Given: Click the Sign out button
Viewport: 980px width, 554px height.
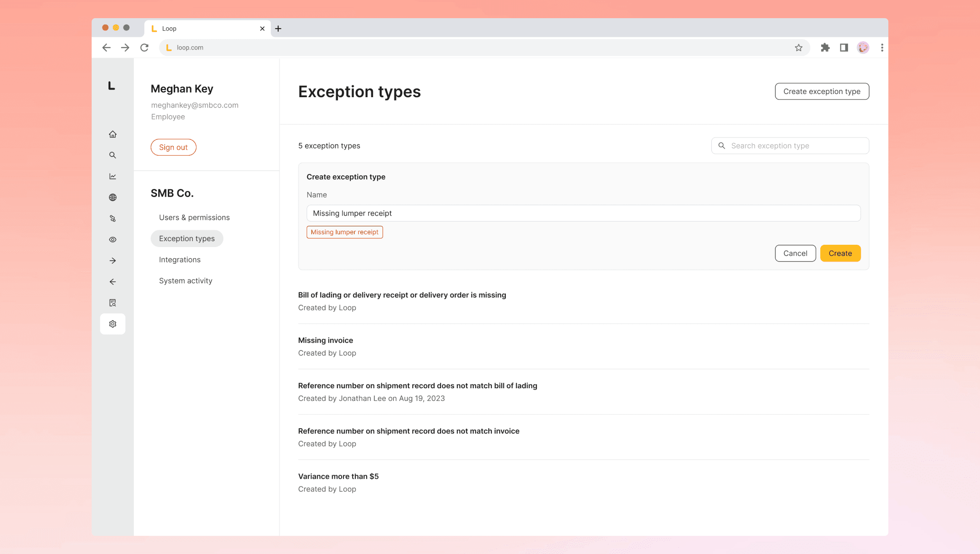Looking at the screenshot, I should coord(173,148).
